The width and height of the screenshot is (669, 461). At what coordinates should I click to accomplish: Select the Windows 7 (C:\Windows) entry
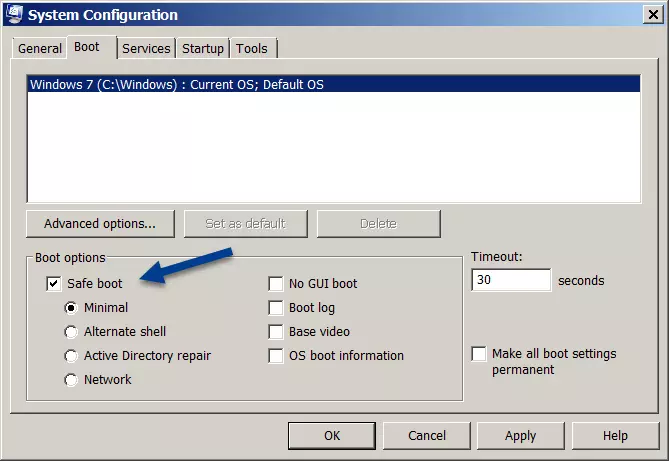click(x=334, y=84)
